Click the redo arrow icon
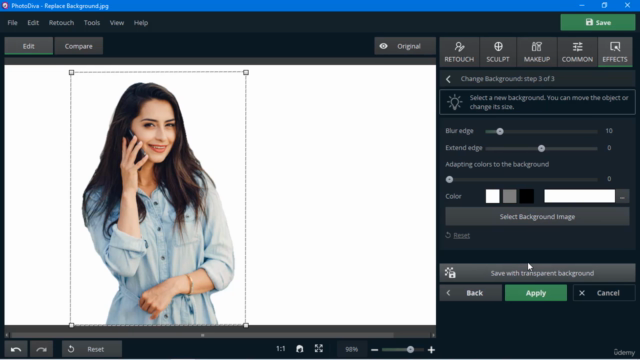Screen dimensions: 640x360 pyautogui.click(x=41, y=349)
